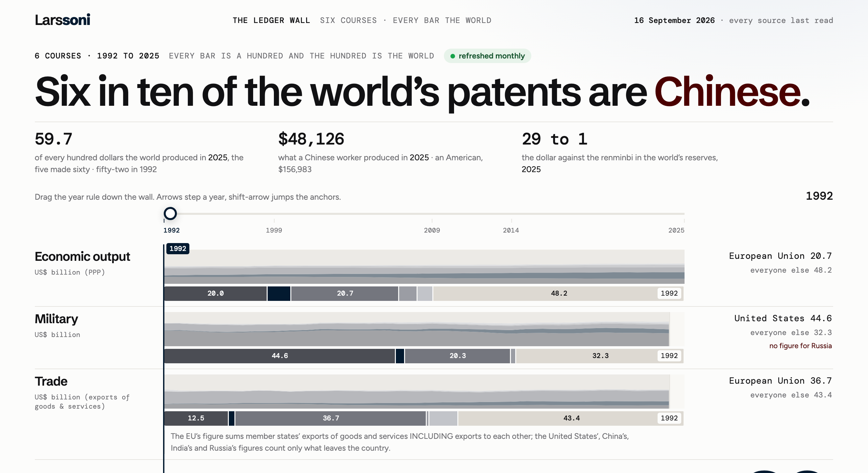Select the 36.7 segment in Trade bar
868x473 pixels.
pyautogui.click(x=331, y=418)
